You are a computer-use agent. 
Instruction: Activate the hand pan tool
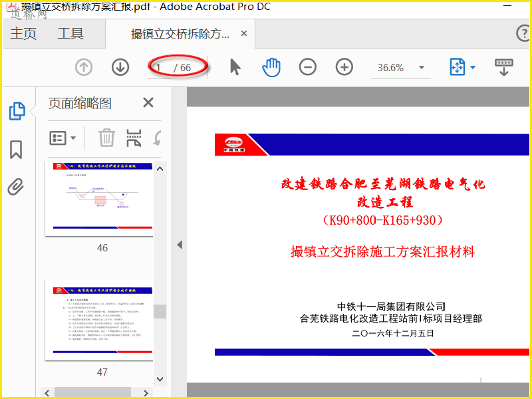tap(271, 67)
